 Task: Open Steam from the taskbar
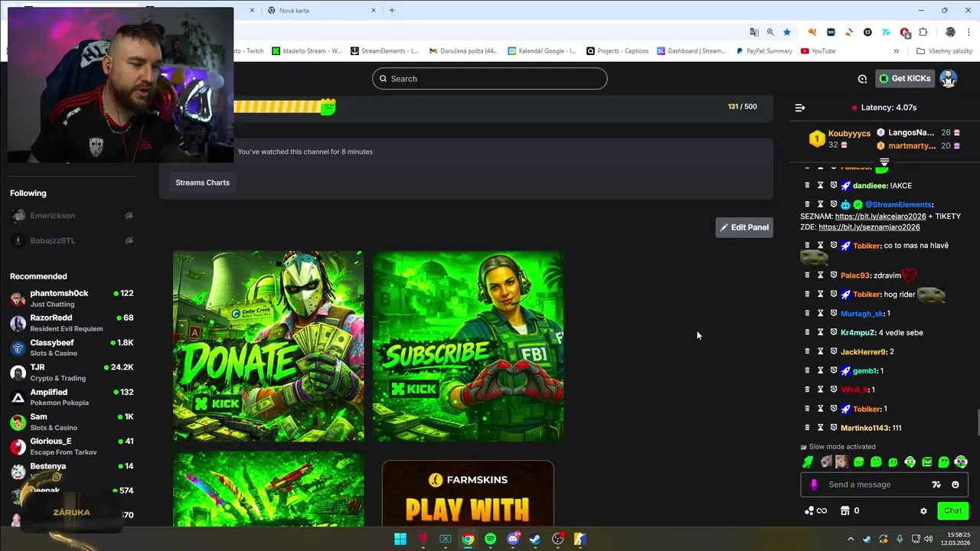pos(535,539)
